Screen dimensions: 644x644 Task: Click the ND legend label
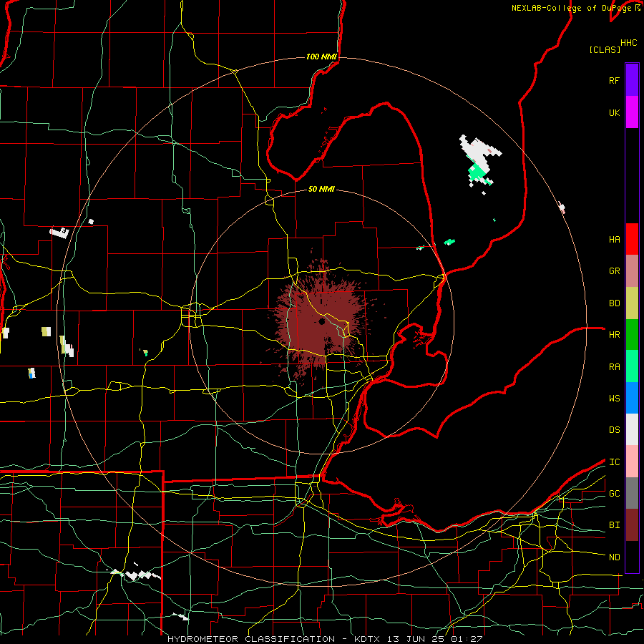point(614,557)
